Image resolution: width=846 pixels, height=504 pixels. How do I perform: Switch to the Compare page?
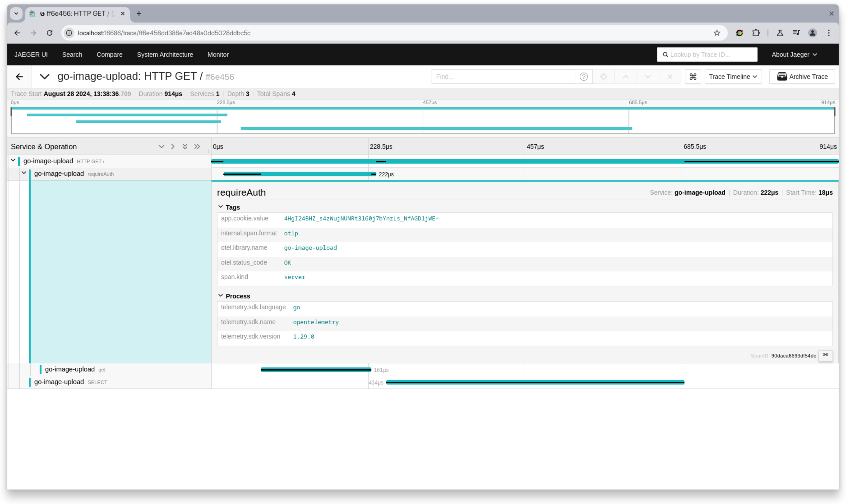(x=109, y=54)
